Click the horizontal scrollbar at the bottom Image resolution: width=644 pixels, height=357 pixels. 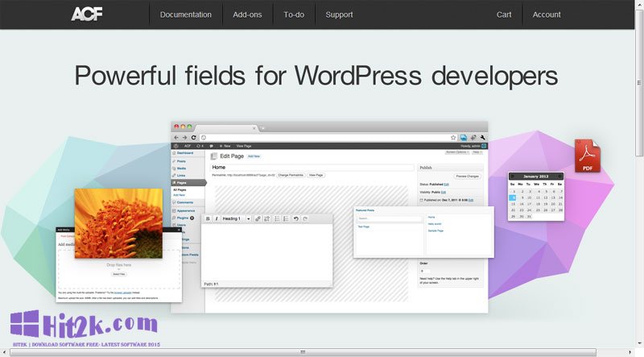(x=303, y=352)
